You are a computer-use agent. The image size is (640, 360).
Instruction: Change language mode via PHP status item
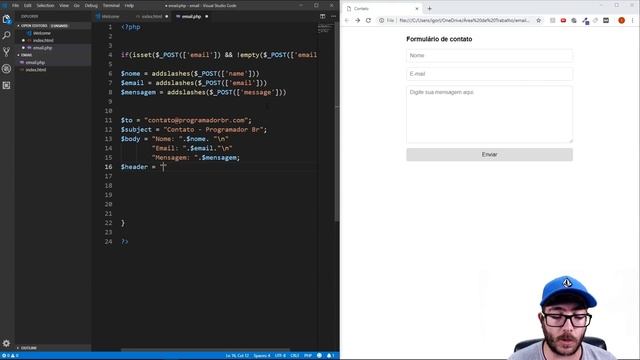[308, 356]
